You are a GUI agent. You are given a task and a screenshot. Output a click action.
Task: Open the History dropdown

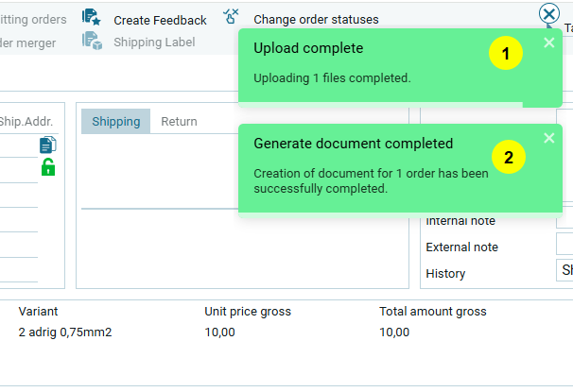pos(564,270)
